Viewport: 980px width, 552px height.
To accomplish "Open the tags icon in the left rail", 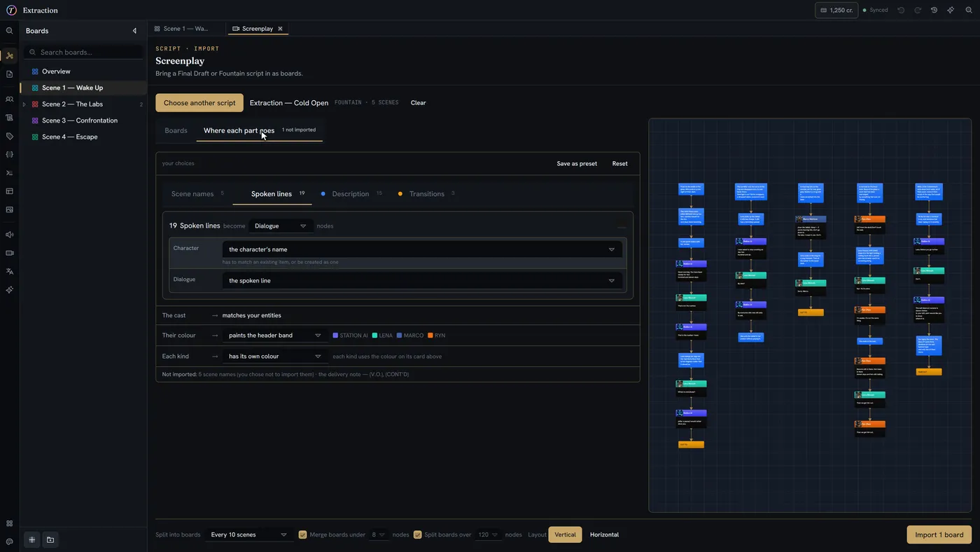I will (10, 136).
